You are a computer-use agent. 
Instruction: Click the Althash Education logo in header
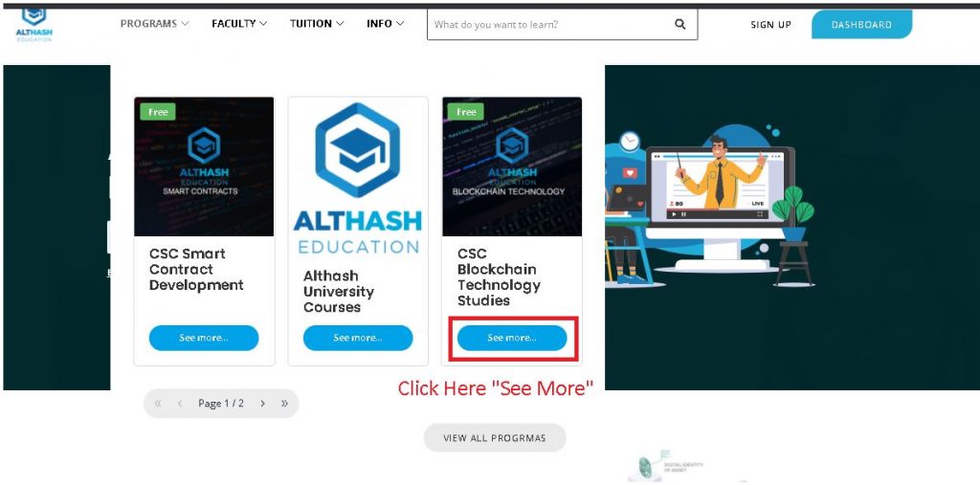click(x=33, y=25)
